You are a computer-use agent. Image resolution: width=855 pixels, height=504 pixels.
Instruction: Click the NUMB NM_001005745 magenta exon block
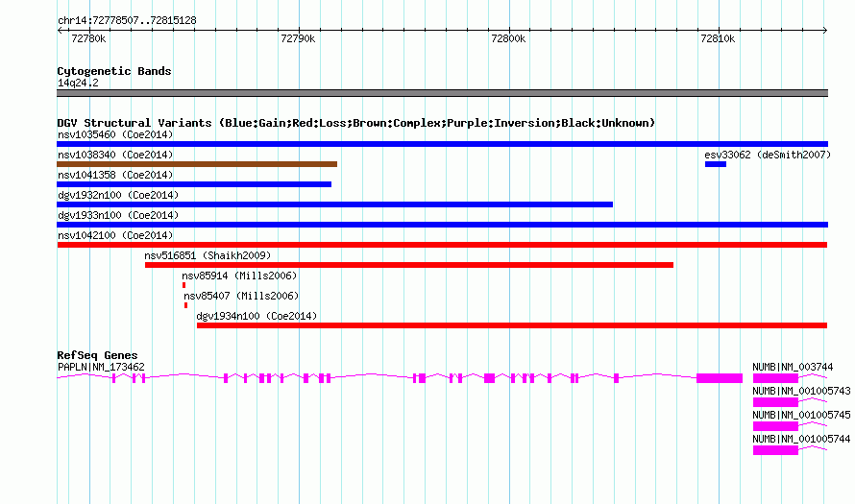tap(775, 426)
